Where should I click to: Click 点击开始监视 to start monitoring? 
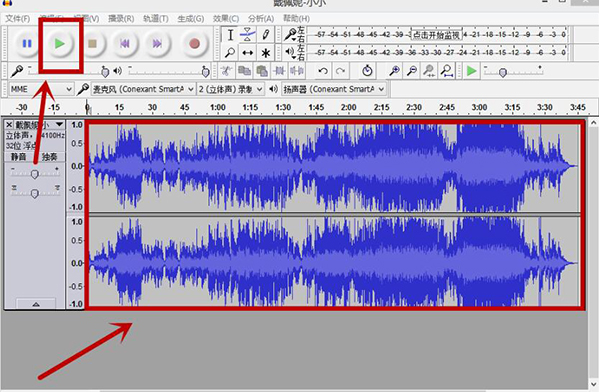pos(436,35)
